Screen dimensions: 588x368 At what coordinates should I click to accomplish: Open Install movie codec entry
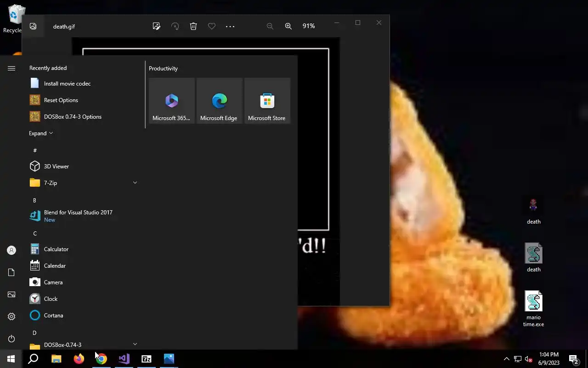[x=85, y=83]
